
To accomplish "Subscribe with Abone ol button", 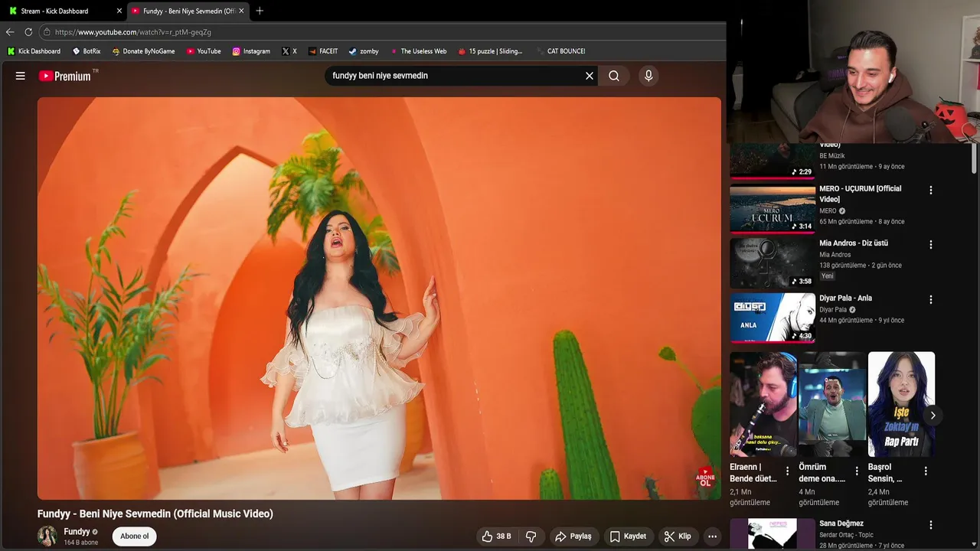I will (x=134, y=536).
